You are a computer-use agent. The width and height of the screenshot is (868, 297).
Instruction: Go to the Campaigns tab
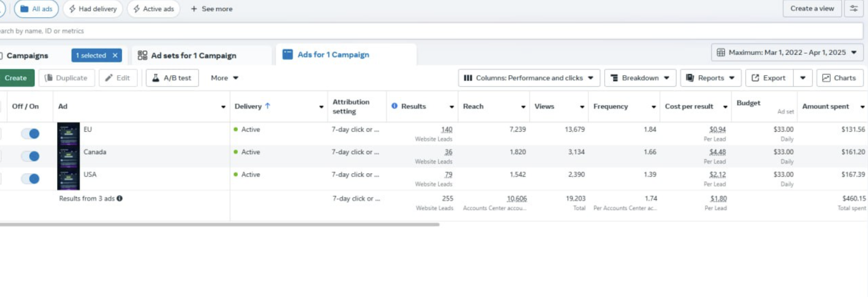coord(27,55)
